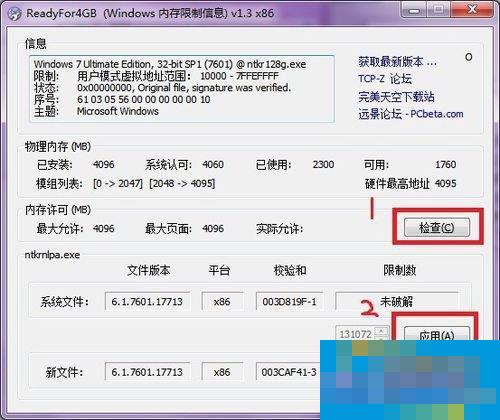Click the 未破解 limit status field
500x420 pixels.
397,302
